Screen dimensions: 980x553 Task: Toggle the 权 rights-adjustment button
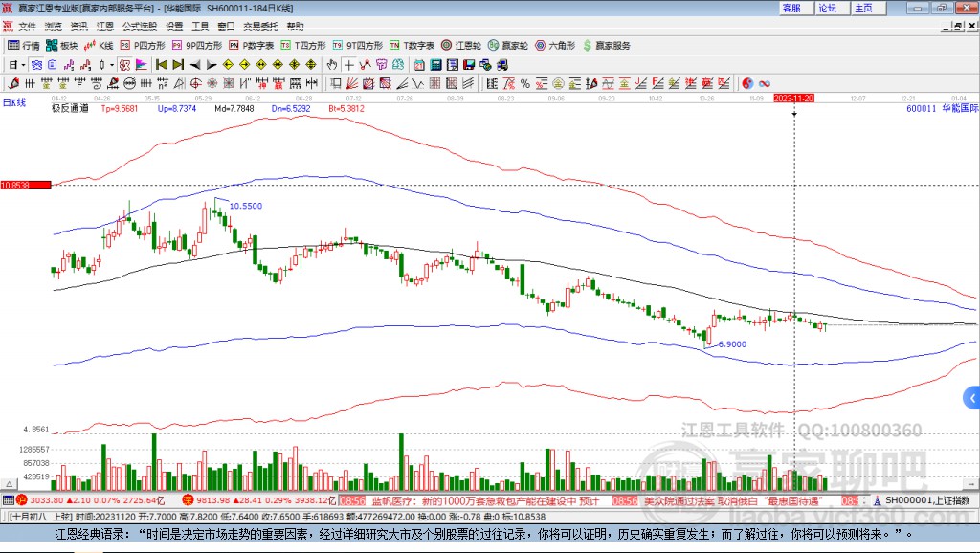125,65
